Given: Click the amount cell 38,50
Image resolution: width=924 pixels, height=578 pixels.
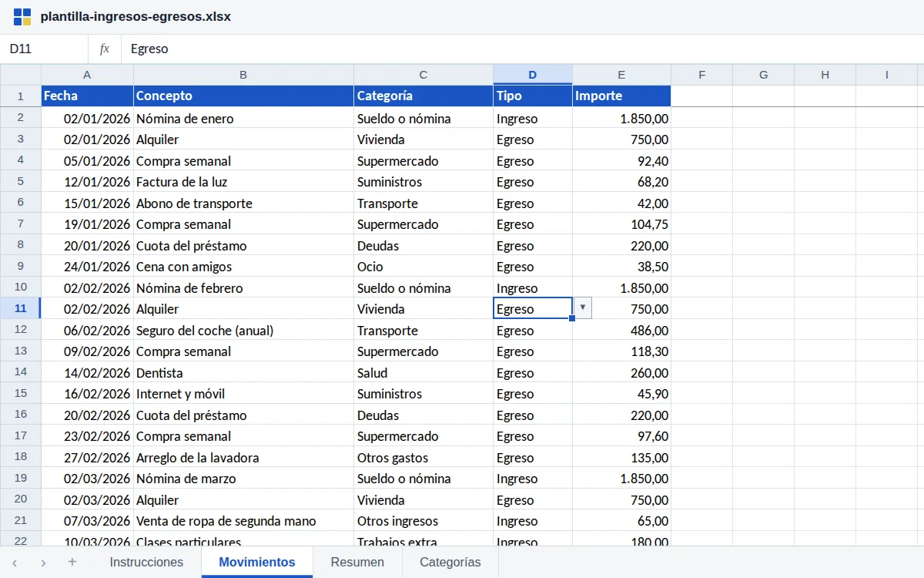Looking at the screenshot, I should (x=621, y=267).
